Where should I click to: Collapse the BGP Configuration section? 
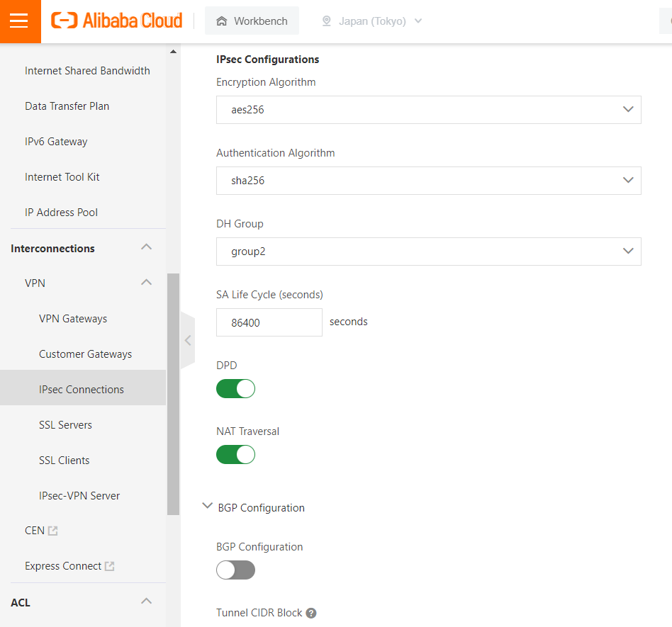(208, 507)
